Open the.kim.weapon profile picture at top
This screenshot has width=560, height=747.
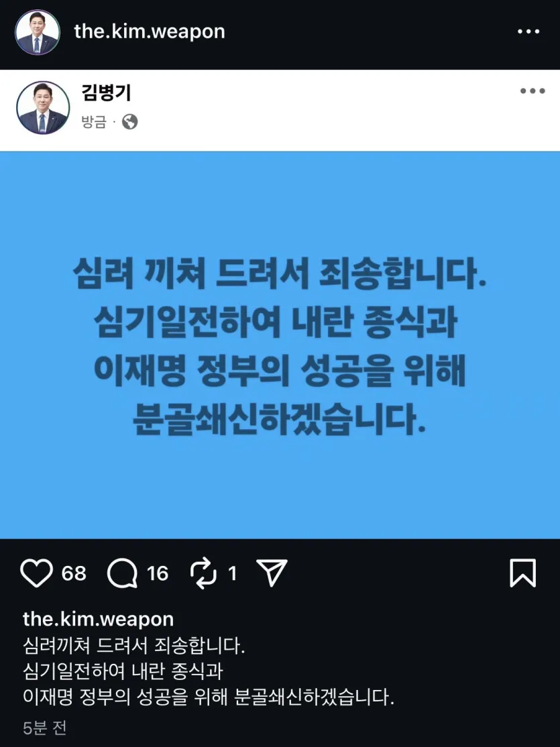point(38,32)
